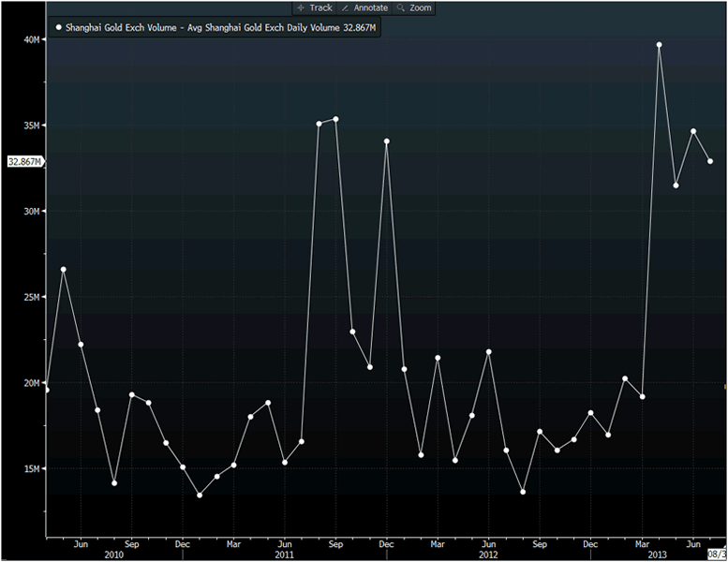
Task: Select the highest data point near 40M
Action: pyautogui.click(x=660, y=45)
